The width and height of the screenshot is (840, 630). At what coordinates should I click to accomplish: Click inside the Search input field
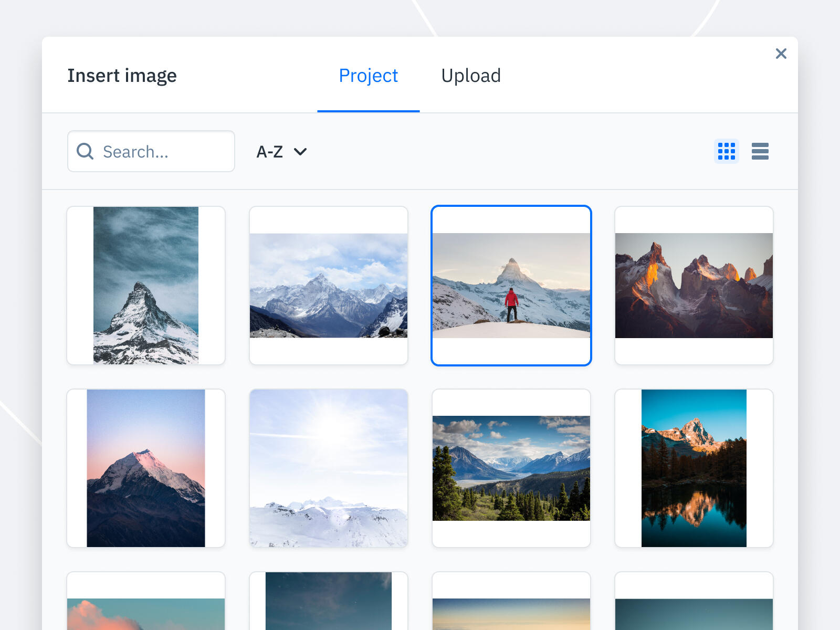pos(157,151)
